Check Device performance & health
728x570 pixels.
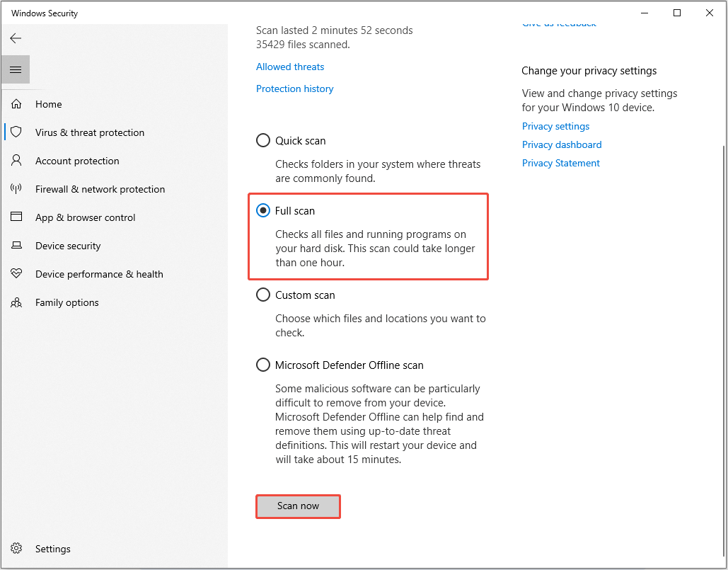tap(99, 273)
